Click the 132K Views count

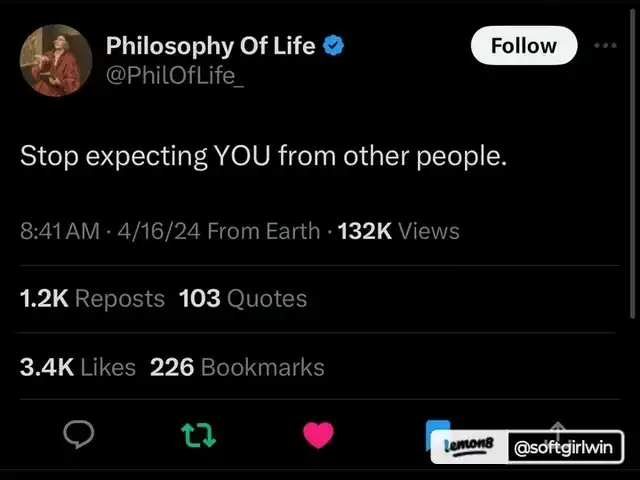pos(396,231)
